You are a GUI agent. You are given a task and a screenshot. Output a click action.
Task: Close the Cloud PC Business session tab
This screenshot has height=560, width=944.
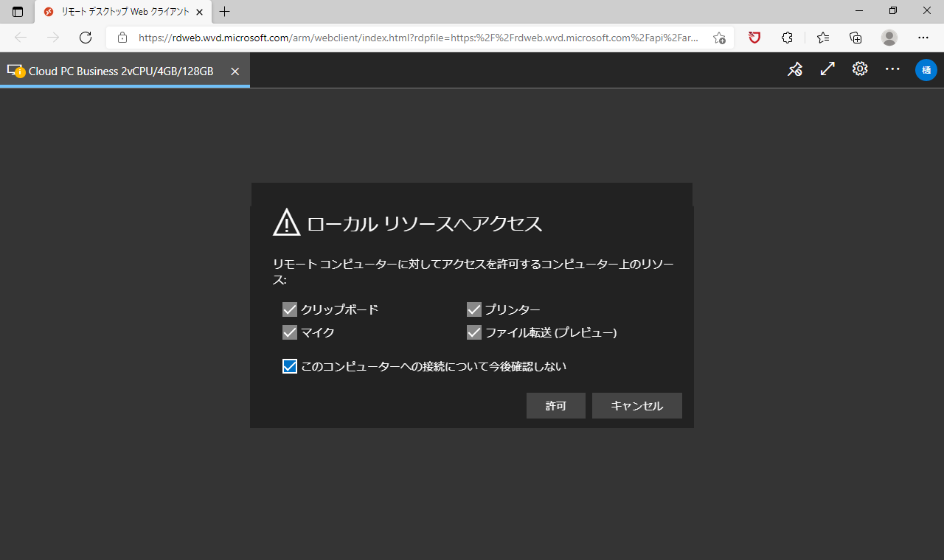[x=235, y=71]
